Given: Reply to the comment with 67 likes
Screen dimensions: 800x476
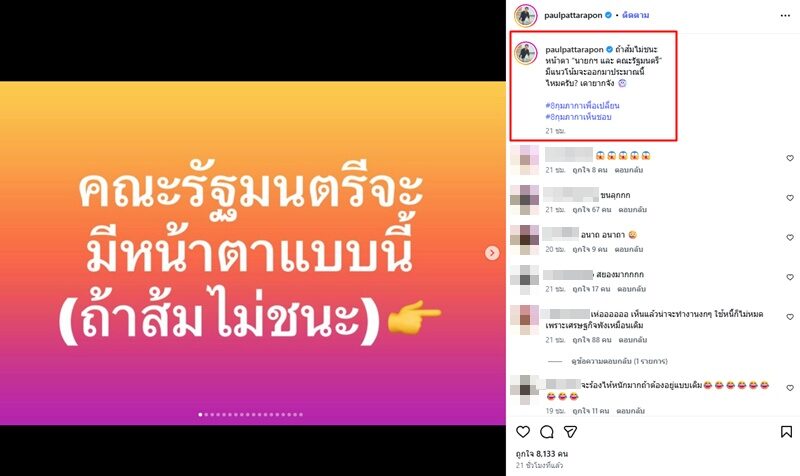Looking at the screenshot, I should click(633, 210).
